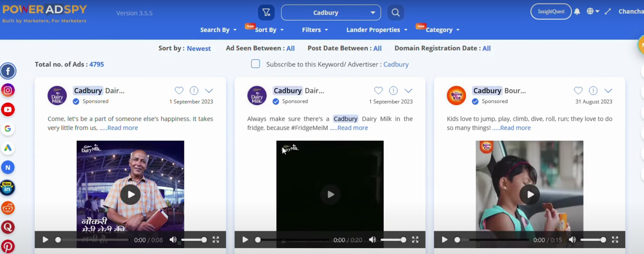This screenshot has height=254, width=644.
Task: Select the Google platform icon
Action: [8, 129]
